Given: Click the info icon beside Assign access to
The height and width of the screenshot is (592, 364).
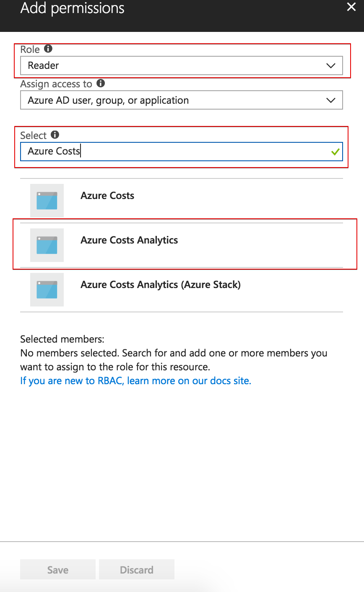Looking at the screenshot, I should pos(101,83).
